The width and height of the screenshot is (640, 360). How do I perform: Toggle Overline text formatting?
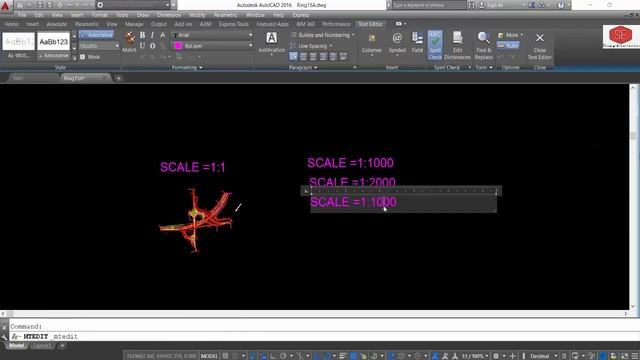tap(152, 46)
